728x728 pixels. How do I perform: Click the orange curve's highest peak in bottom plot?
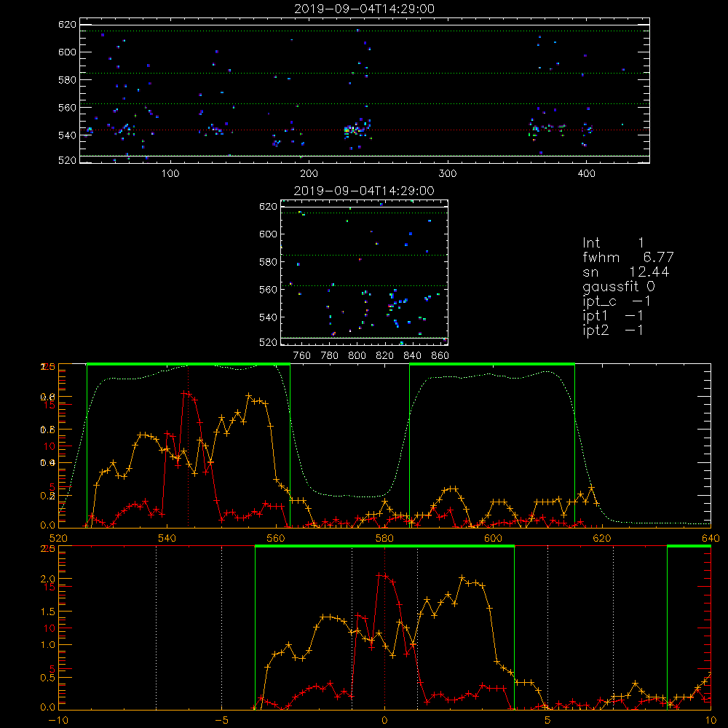[462, 577]
